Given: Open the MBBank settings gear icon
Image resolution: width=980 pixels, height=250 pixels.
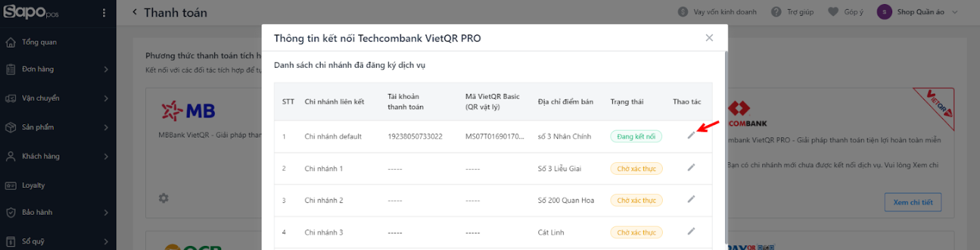Looking at the screenshot, I should [x=163, y=198].
